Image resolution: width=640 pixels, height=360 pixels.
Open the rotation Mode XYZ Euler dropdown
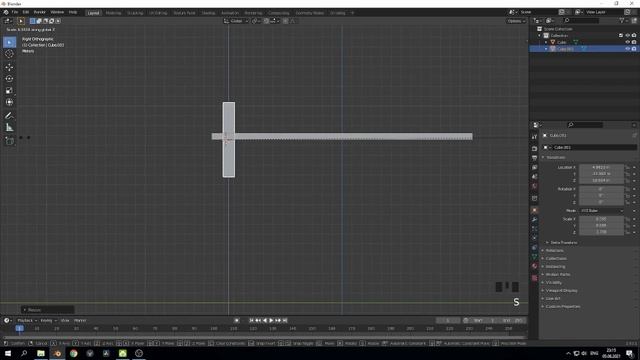pos(602,211)
